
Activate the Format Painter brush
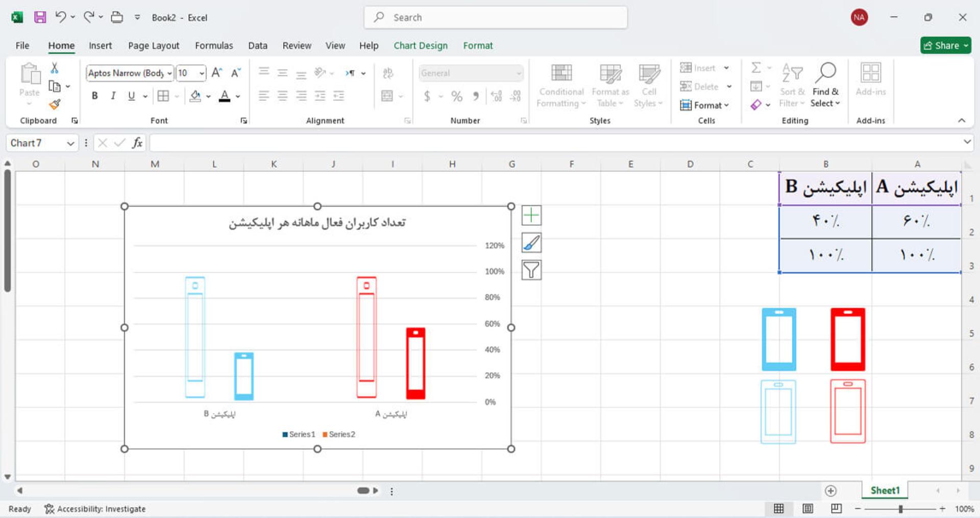click(55, 104)
